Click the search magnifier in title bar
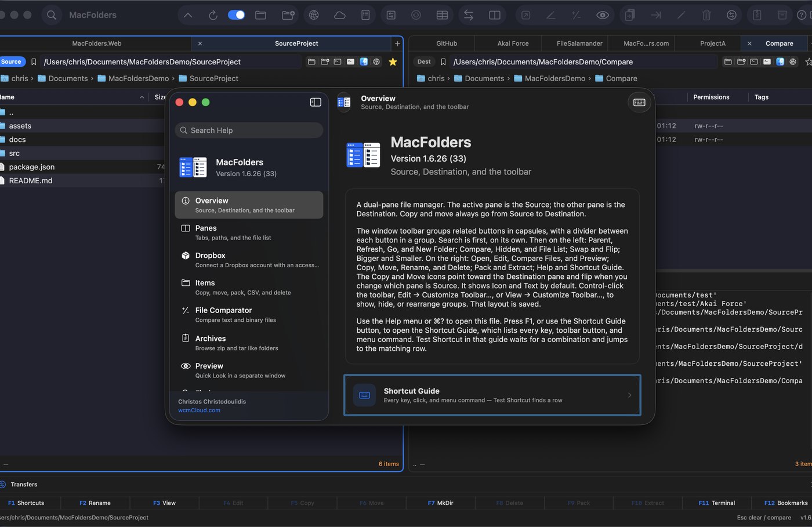 pyautogui.click(x=52, y=15)
